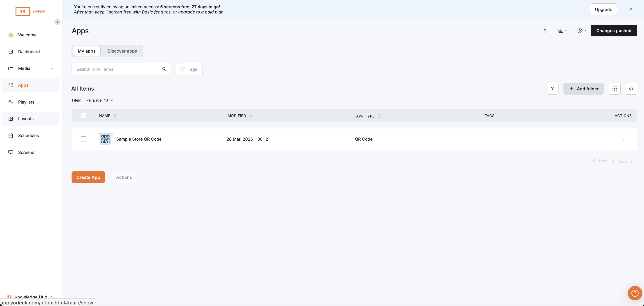The image size is (644, 306).
Task: Open the orange help question mark button
Action: tap(635, 293)
